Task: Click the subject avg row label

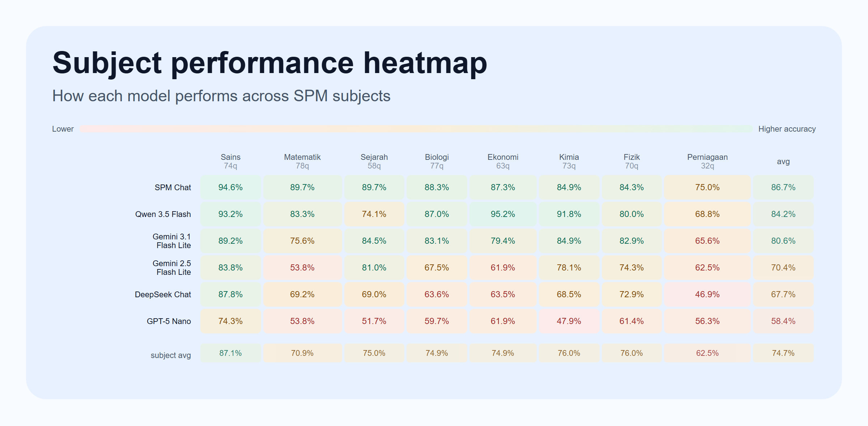Action: tap(170, 355)
